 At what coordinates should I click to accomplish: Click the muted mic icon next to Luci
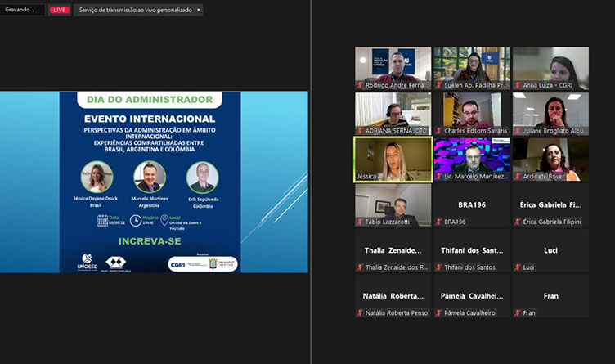(518, 267)
